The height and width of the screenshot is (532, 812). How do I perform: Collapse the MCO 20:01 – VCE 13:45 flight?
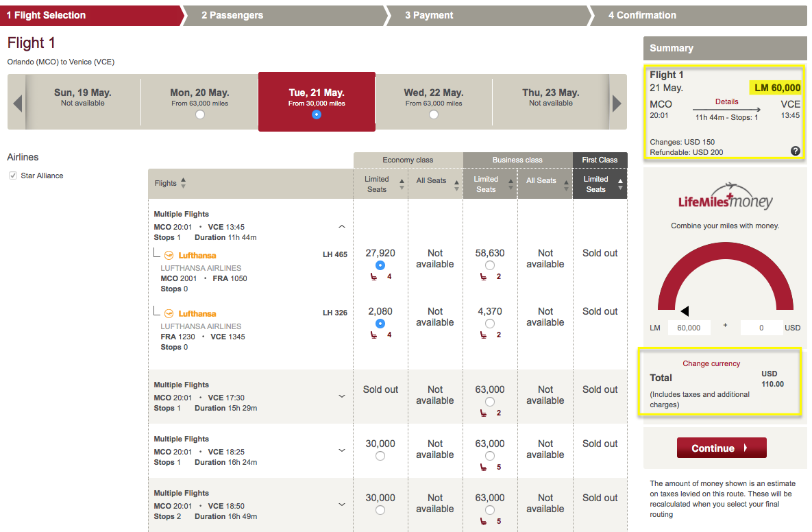(342, 226)
